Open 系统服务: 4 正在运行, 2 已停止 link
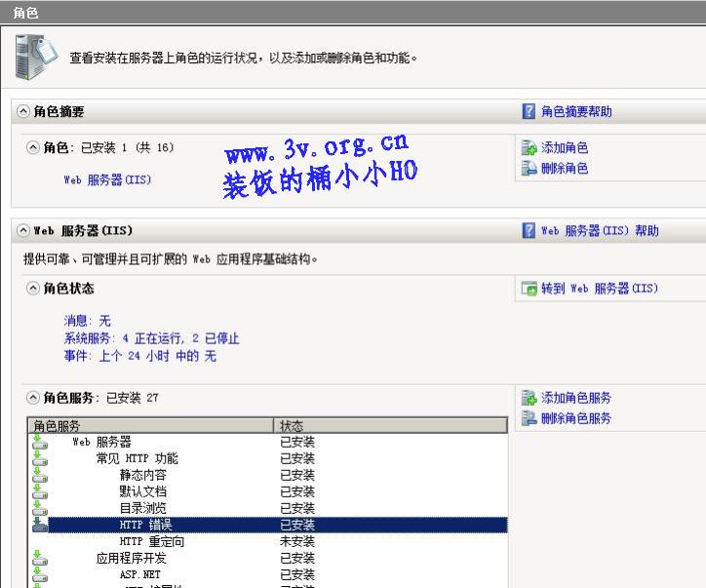This screenshot has width=706, height=588. (x=151, y=338)
